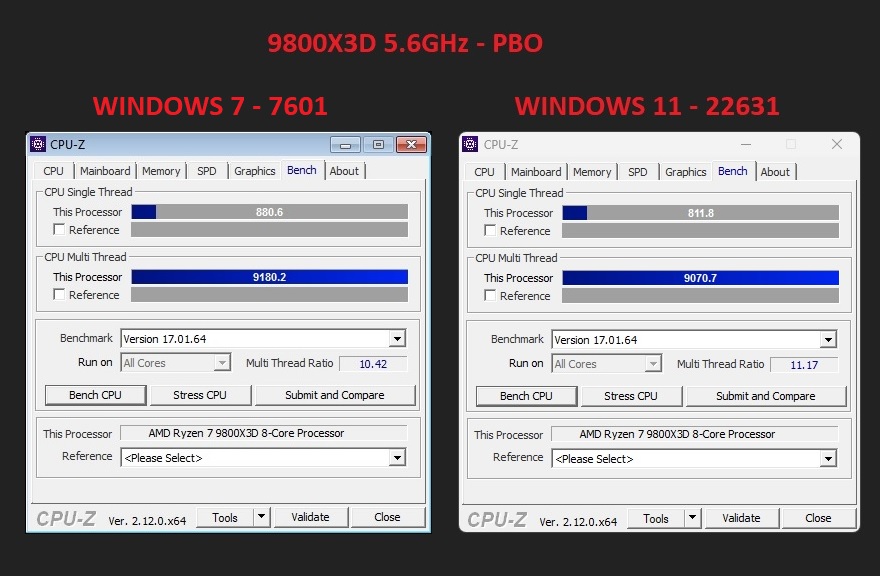Enable Multi Thread Reference checkbox in Windows 11 window
This screenshot has width=880, height=576.
pyautogui.click(x=490, y=295)
